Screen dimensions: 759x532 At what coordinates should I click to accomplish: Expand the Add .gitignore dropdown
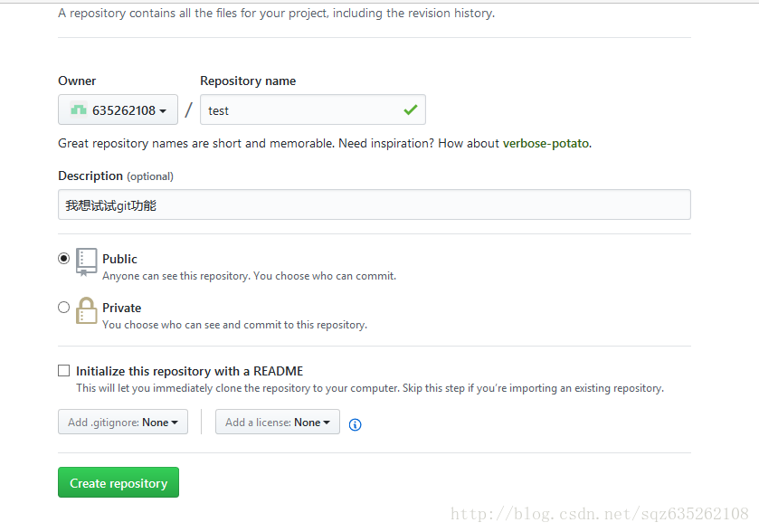coord(123,423)
